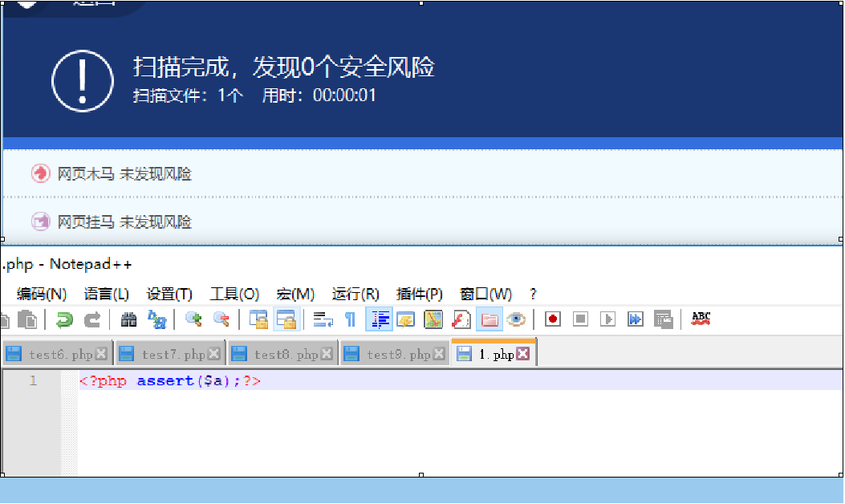The image size is (845, 504).
Task: Click the ABC spell check icon
Action: pos(701,319)
